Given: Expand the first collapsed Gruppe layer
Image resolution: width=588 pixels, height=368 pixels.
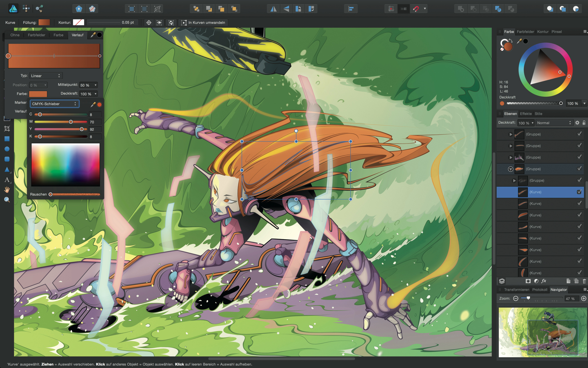Looking at the screenshot, I should coord(510,134).
